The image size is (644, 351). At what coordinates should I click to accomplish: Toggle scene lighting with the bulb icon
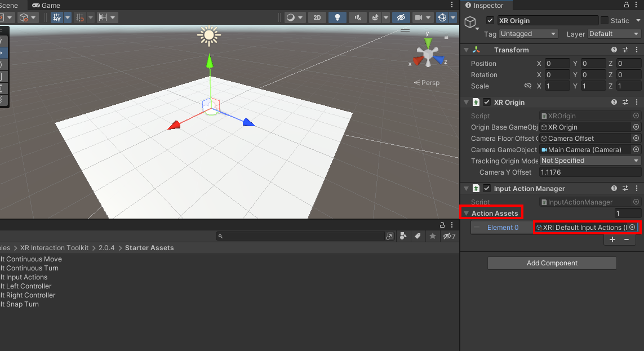pos(337,17)
